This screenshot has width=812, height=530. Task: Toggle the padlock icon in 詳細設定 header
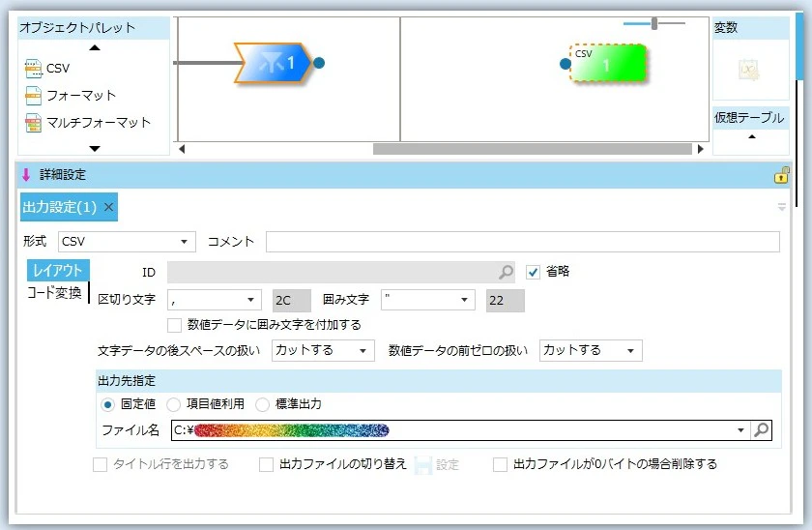point(781,175)
